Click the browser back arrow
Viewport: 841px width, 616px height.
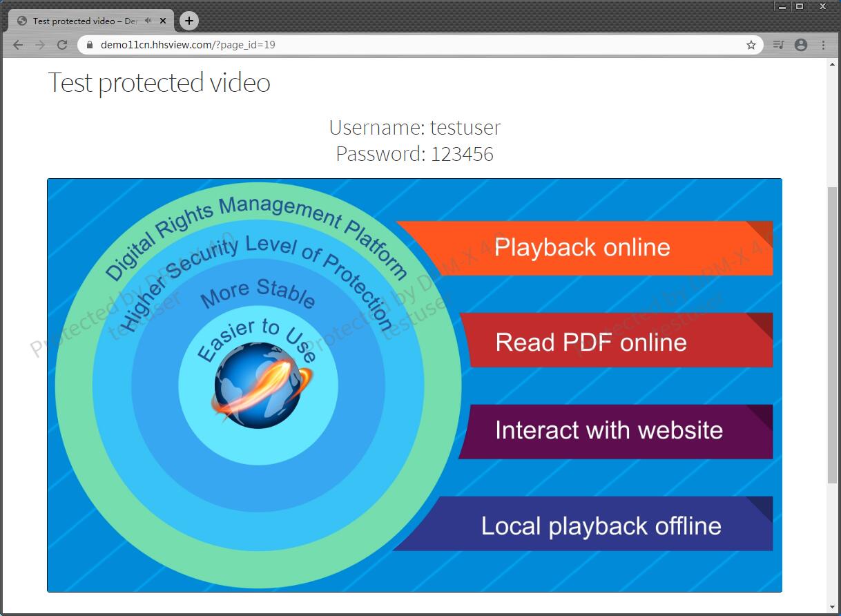pos(18,45)
